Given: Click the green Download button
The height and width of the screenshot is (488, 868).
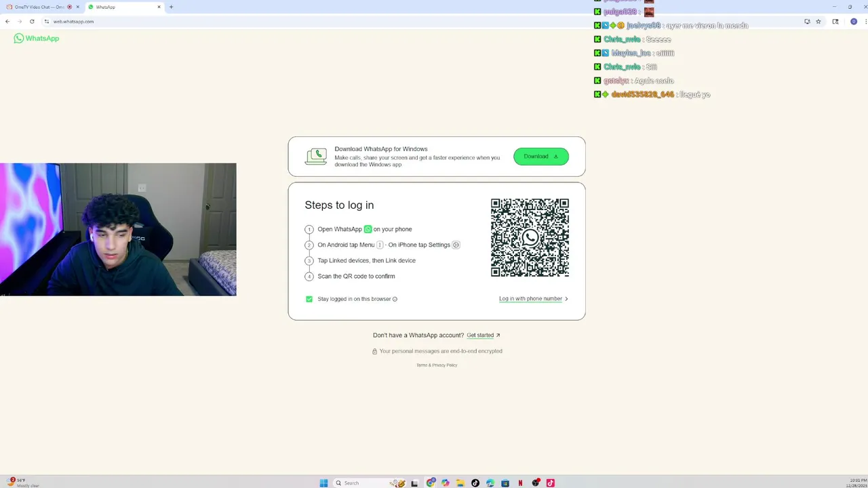Looking at the screenshot, I should 541,157.
